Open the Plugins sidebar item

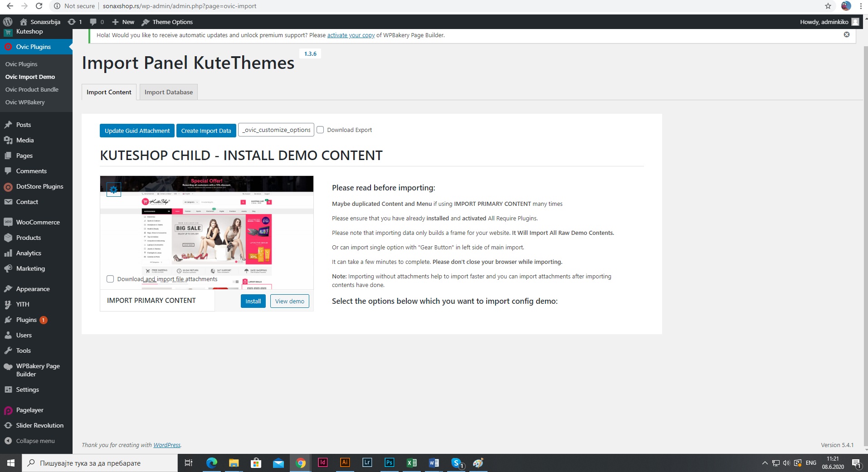(x=36, y=320)
